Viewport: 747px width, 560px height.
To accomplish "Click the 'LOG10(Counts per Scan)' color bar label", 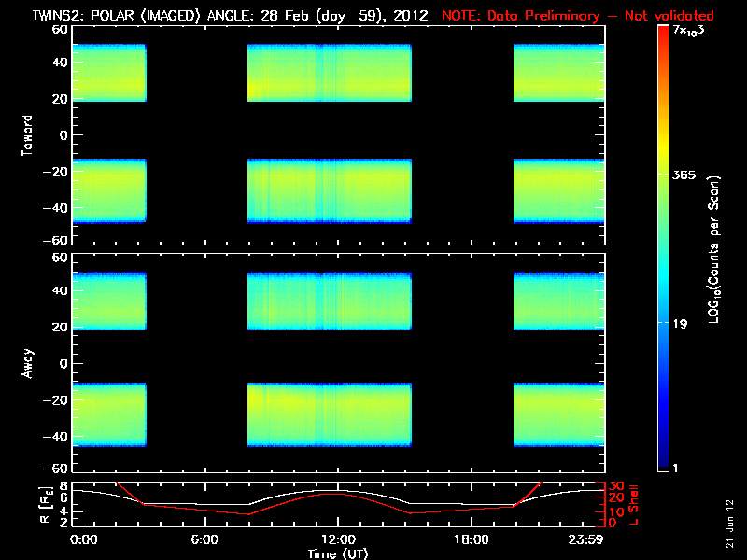I will (x=713, y=249).
